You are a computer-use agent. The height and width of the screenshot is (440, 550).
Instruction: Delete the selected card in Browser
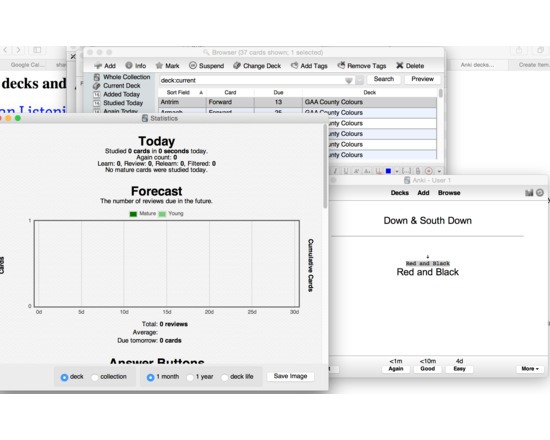click(x=410, y=66)
